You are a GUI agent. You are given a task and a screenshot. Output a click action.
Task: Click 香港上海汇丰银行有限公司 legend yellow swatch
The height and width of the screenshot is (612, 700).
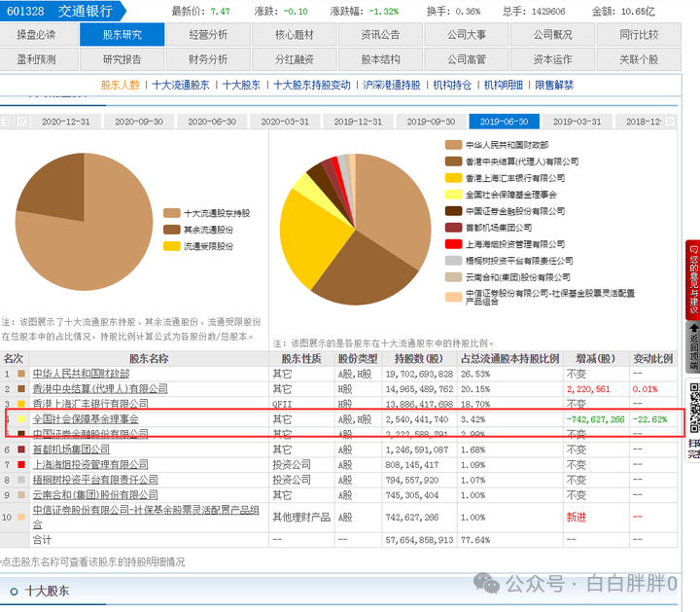[x=453, y=178]
